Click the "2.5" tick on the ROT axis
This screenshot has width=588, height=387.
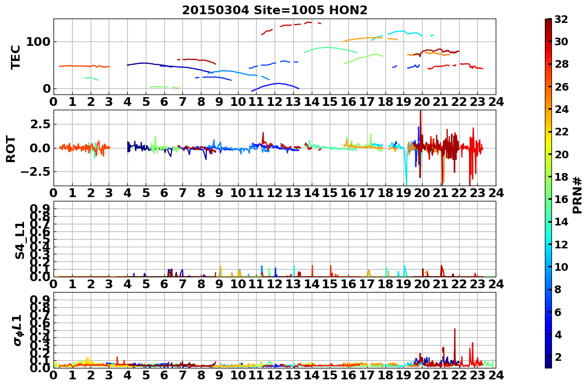click(40, 124)
